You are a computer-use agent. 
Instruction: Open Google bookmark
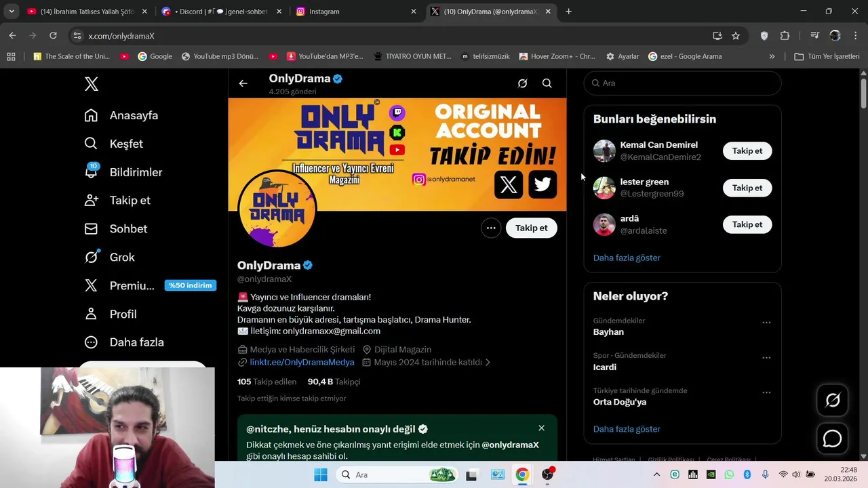tap(155, 56)
